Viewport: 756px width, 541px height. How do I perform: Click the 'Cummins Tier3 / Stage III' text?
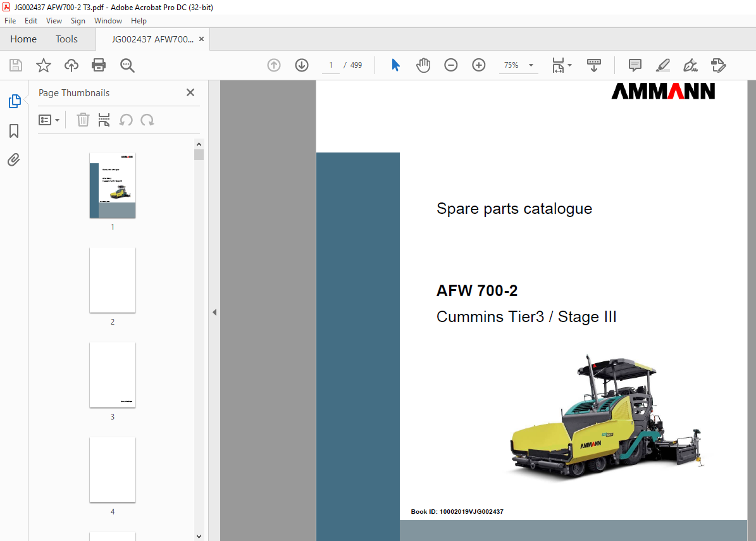pyautogui.click(x=526, y=317)
